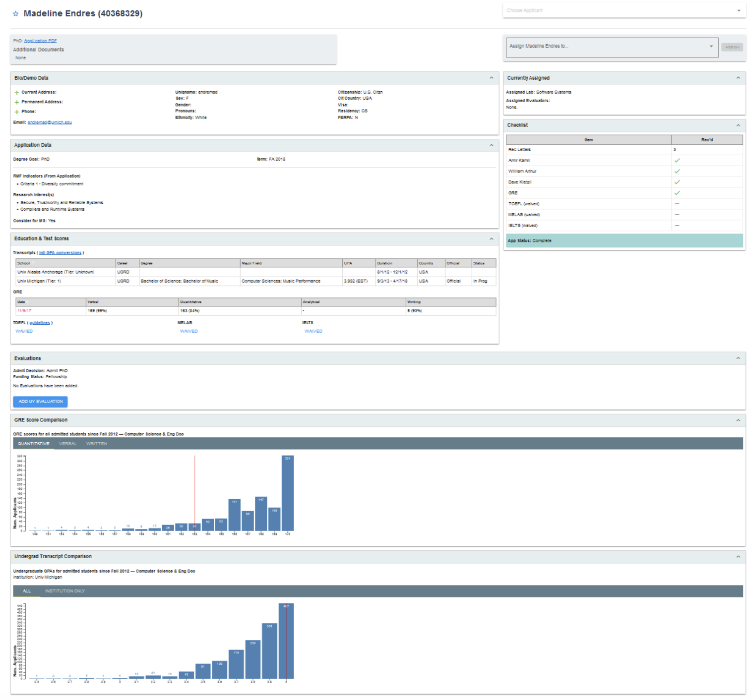751x700 pixels.
Task: Collapse Education & Test Scores panel
Action: pos(491,239)
